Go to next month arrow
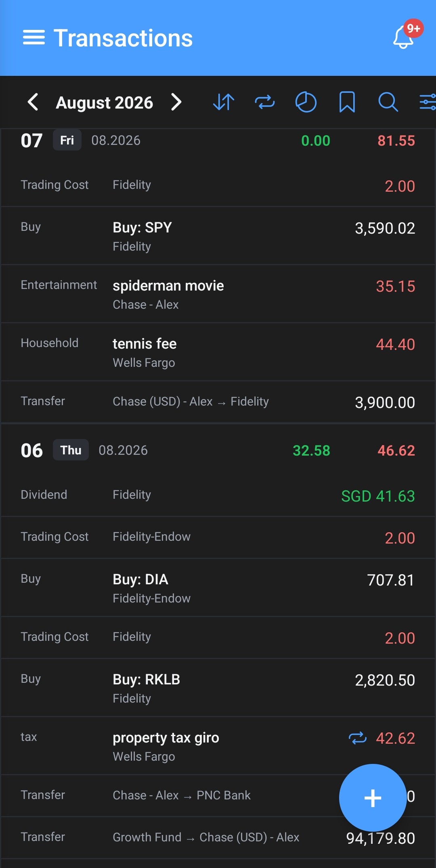 coord(176,102)
